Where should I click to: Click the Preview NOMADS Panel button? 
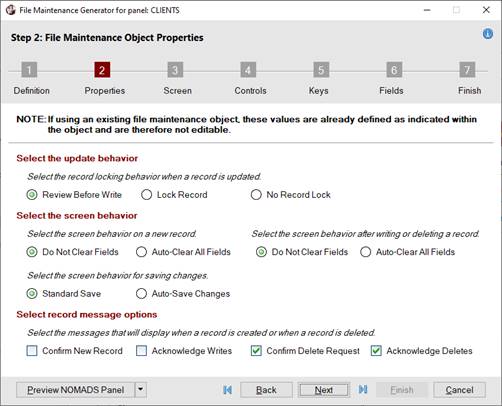pos(75,390)
